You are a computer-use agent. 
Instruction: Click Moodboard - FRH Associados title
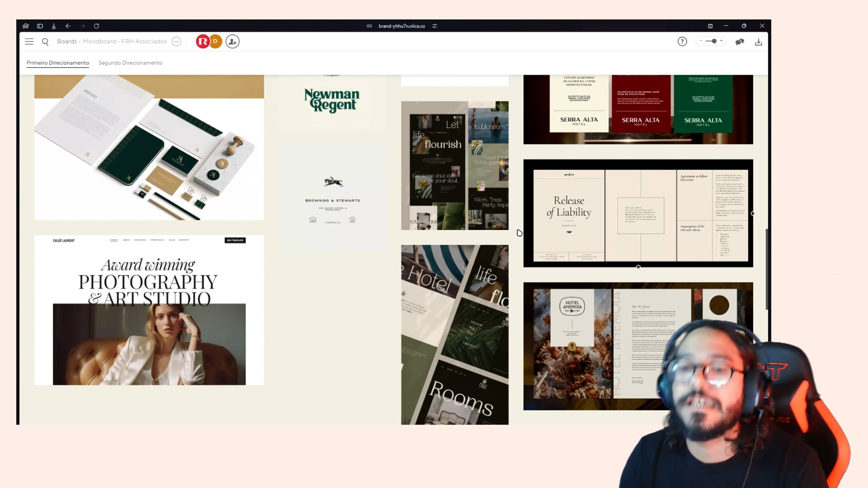click(124, 42)
